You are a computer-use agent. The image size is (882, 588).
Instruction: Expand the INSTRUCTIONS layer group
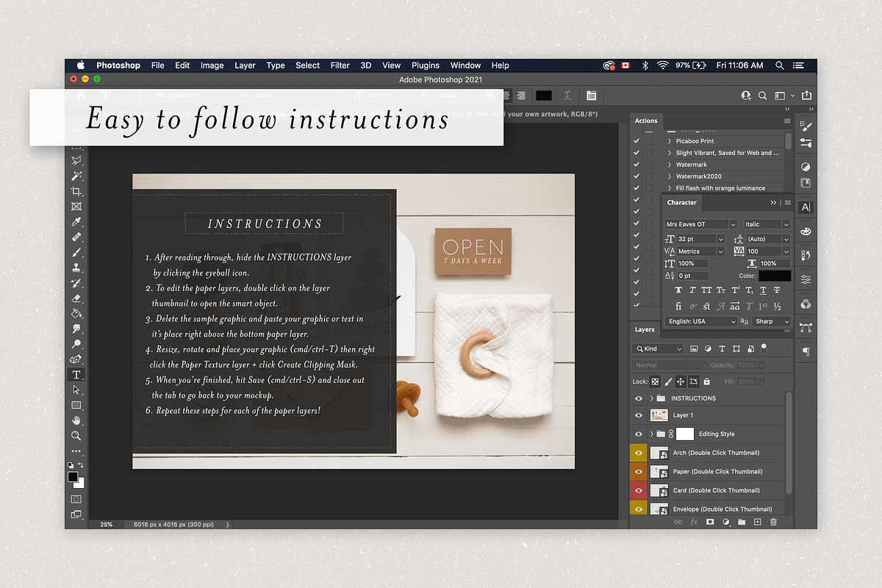(651, 398)
